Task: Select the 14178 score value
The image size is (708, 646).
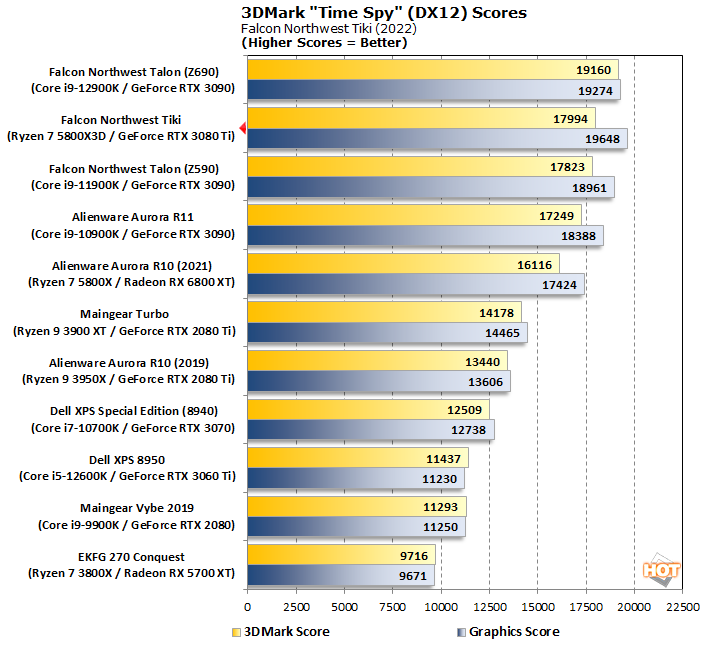Action: pos(497,313)
